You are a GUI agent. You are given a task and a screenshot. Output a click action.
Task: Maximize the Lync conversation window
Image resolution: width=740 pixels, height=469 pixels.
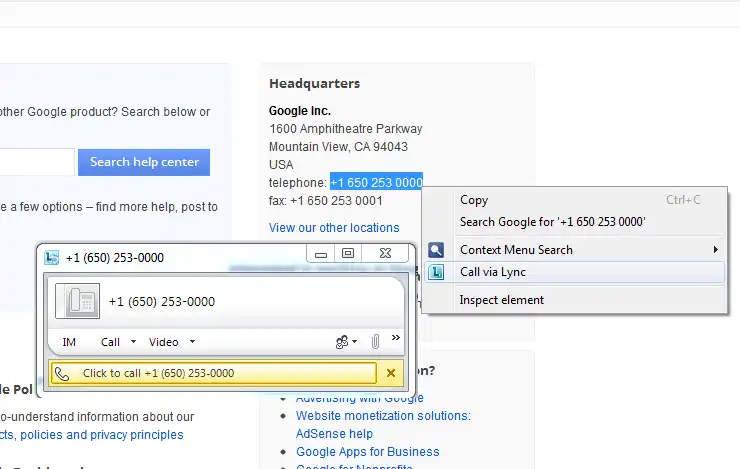[x=348, y=254]
